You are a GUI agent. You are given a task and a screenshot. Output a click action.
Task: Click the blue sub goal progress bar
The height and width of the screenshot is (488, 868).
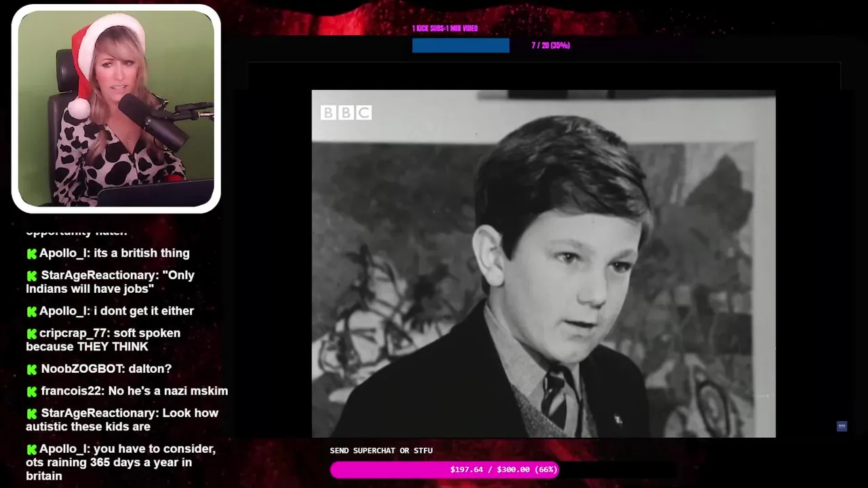tap(460, 45)
